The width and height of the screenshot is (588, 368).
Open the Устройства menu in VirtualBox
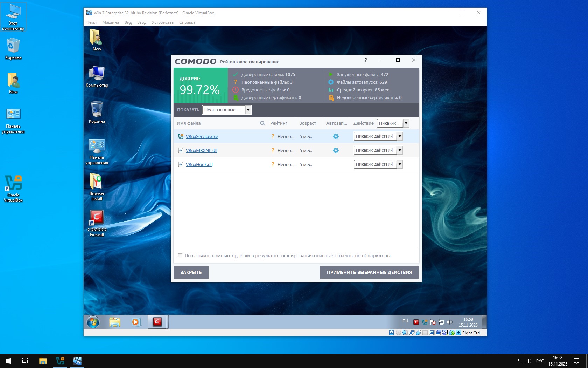pos(162,22)
